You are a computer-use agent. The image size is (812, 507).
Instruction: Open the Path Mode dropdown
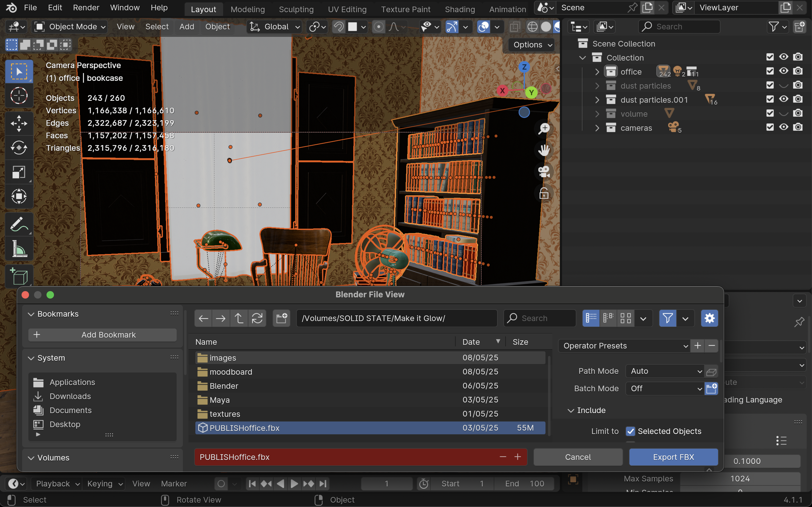pos(664,371)
